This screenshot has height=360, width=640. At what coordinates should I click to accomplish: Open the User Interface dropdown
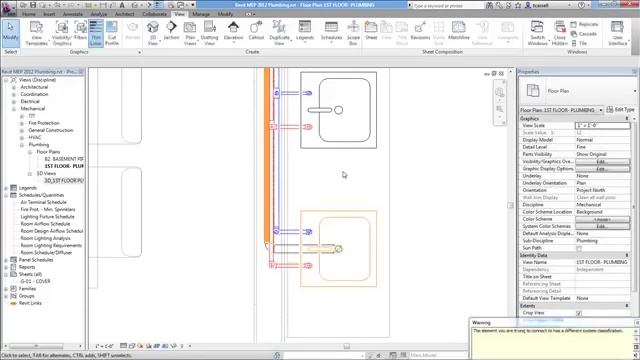(618, 33)
